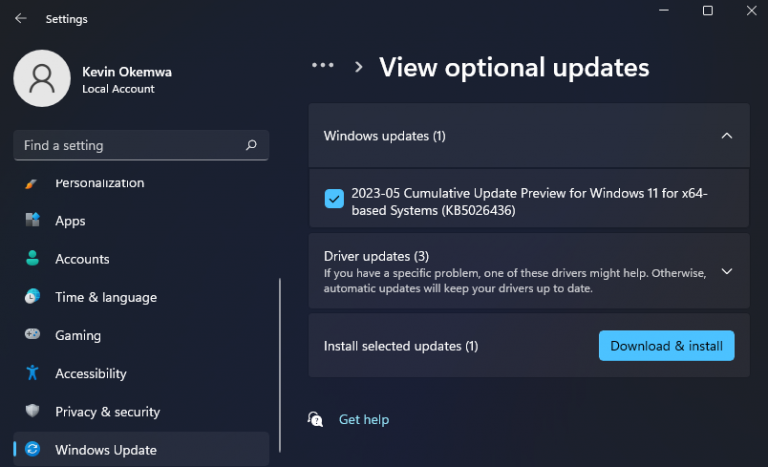Click the Privacy & security shield icon

[x=32, y=411]
